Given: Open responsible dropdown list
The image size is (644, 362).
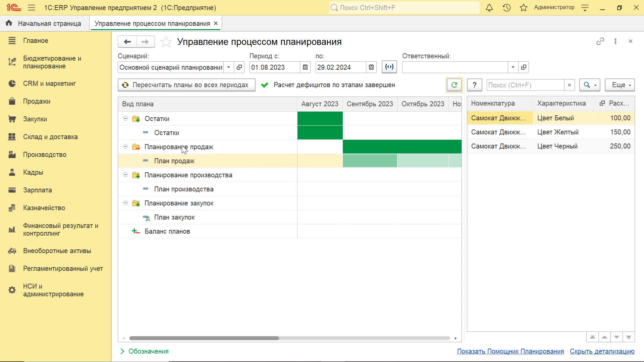Looking at the screenshot, I should 513,67.
